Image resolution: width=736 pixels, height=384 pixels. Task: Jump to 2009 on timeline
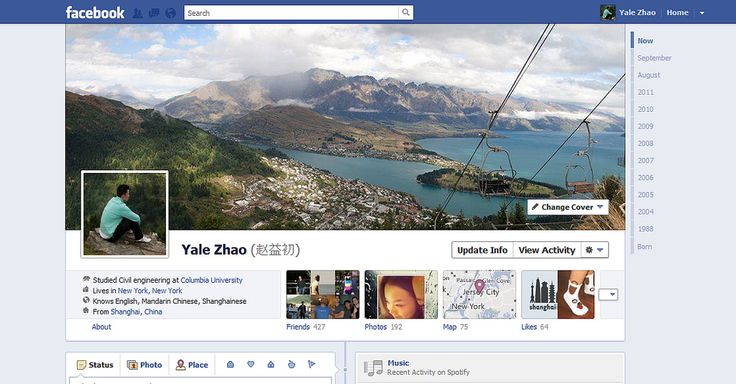[x=645, y=126]
